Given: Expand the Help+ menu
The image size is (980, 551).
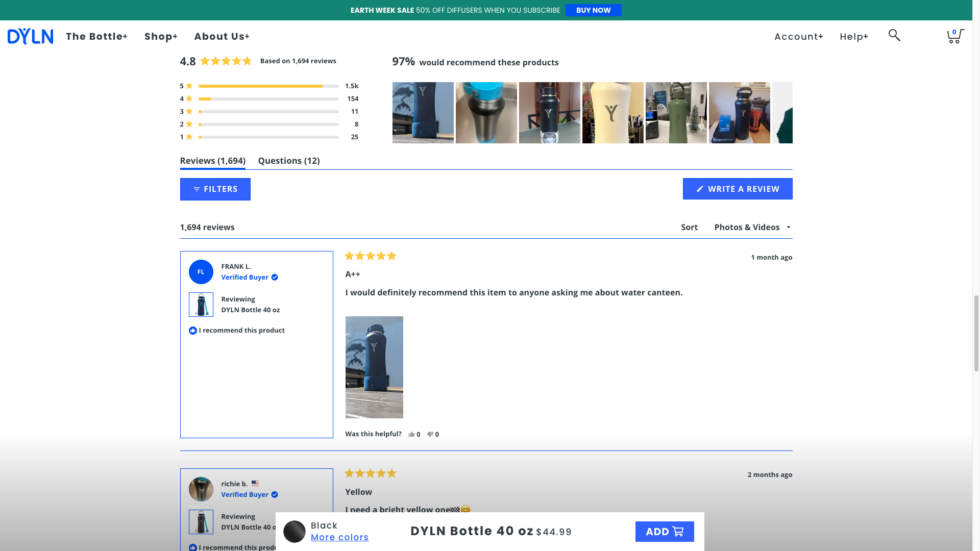Looking at the screenshot, I should pyautogui.click(x=854, y=37).
